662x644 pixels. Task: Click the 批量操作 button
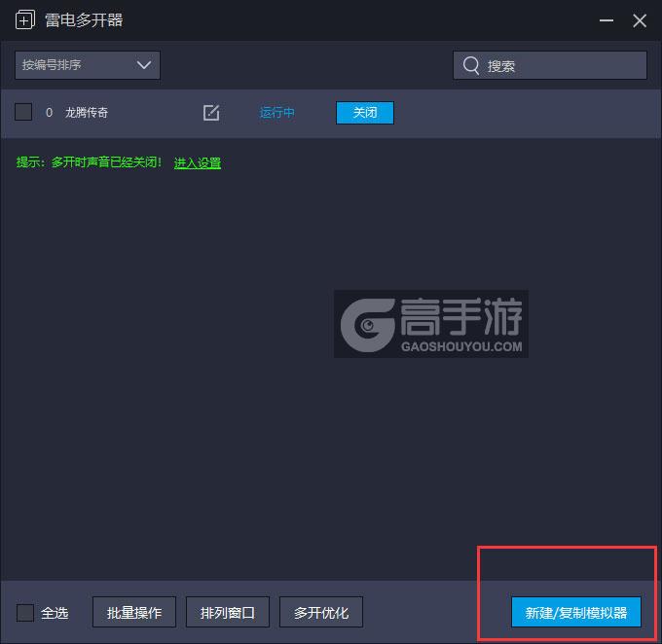point(134,612)
